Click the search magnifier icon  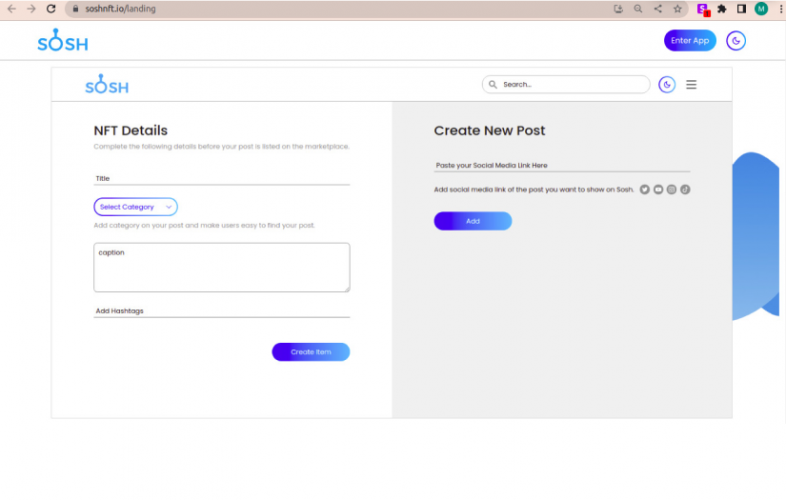click(x=493, y=84)
